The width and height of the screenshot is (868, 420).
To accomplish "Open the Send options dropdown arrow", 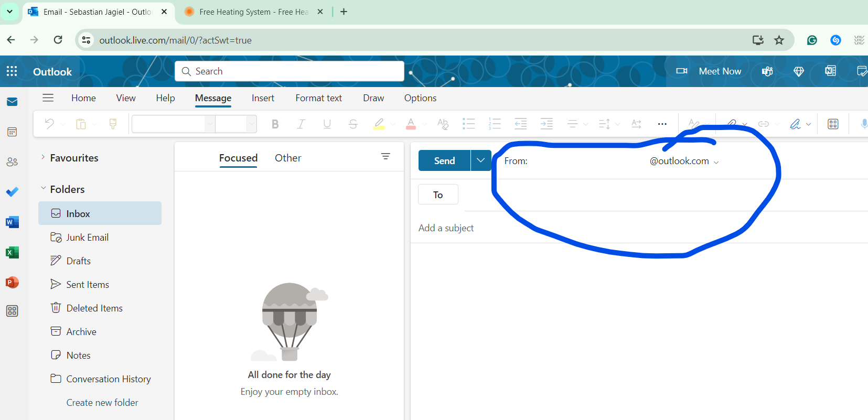I will click(x=480, y=160).
